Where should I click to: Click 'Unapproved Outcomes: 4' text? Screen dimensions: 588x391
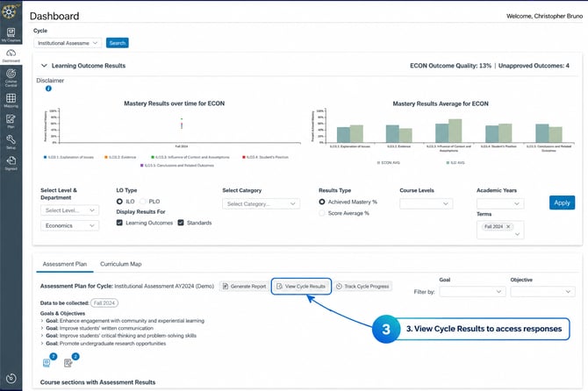[x=534, y=66]
